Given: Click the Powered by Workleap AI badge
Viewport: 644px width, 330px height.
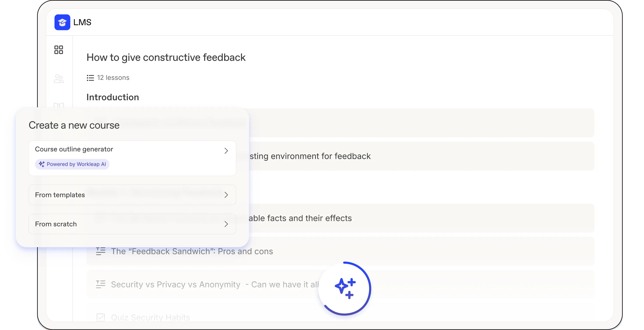Looking at the screenshot, I should pyautogui.click(x=72, y=164).
